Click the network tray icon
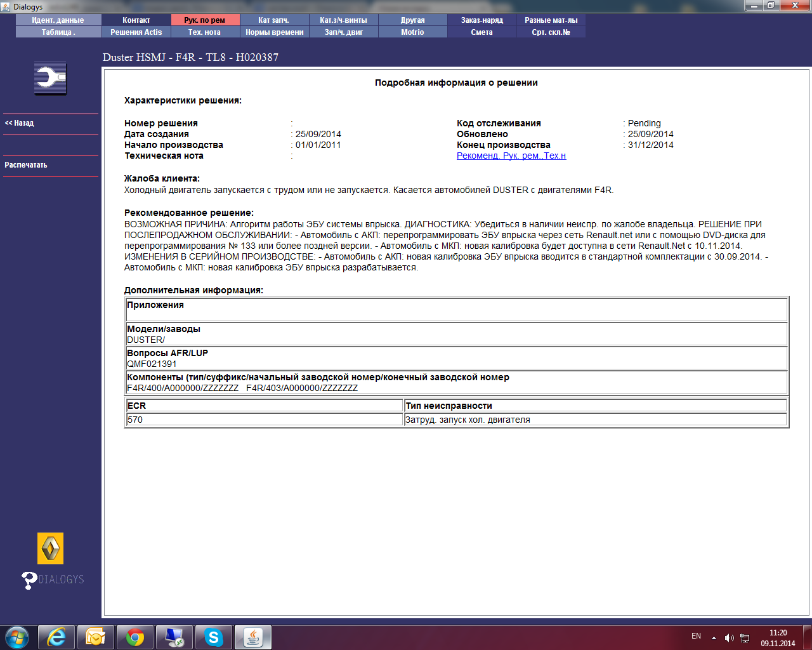812x650 pixels. [x=745, y=638]
